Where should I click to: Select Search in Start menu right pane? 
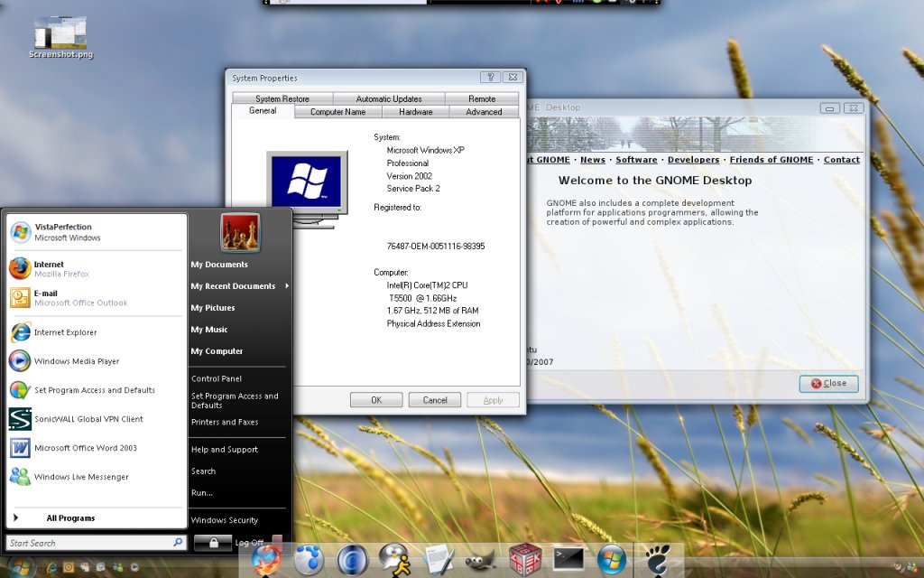tap(203, 471)
